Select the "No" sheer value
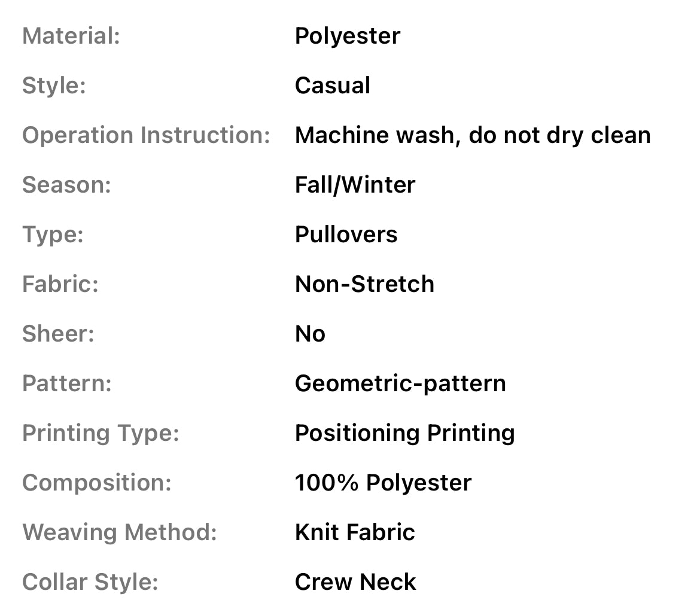700x600 pixels. pyautogui.click(x=310, y=334)
